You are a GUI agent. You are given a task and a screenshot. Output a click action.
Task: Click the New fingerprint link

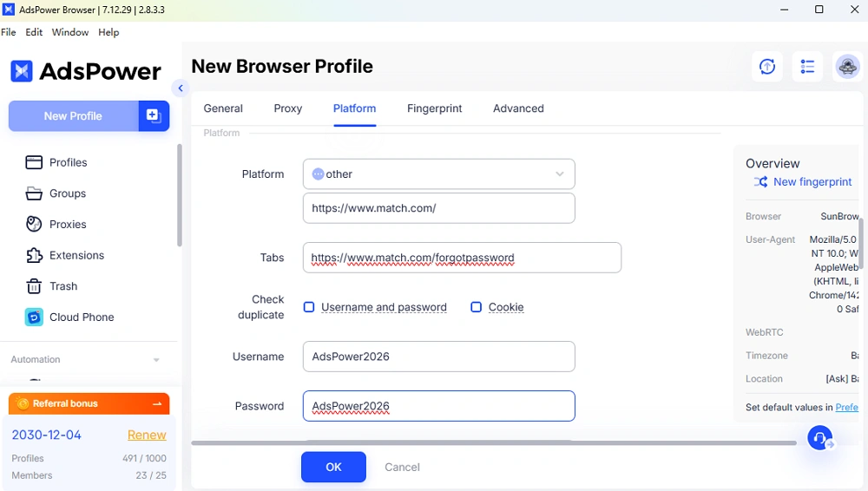click(812, 181)
